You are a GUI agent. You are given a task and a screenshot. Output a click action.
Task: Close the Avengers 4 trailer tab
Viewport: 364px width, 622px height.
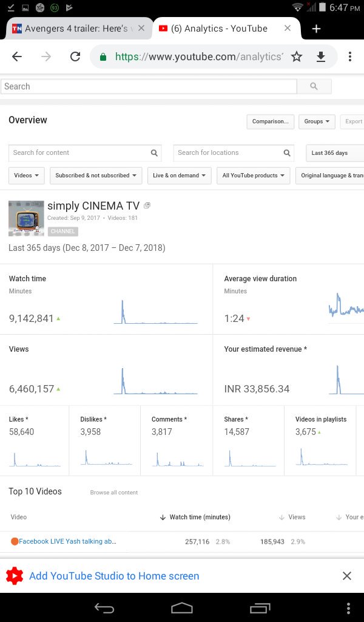click(141, 29)
